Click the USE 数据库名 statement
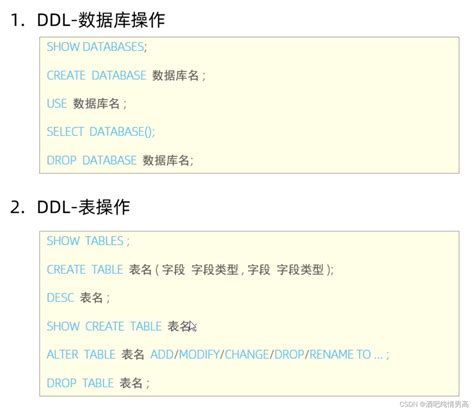 coord(87,104)
